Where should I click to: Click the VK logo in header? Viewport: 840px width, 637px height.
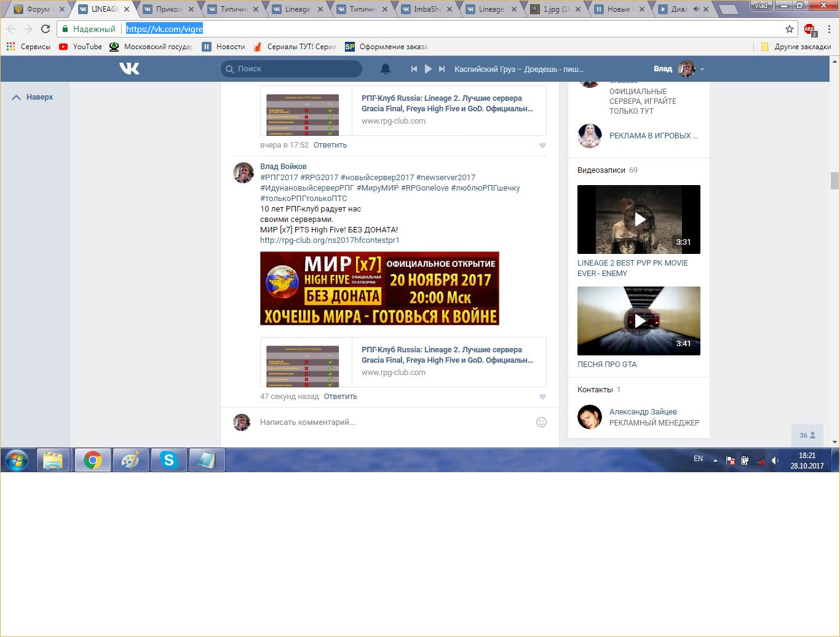pos(129,69)
